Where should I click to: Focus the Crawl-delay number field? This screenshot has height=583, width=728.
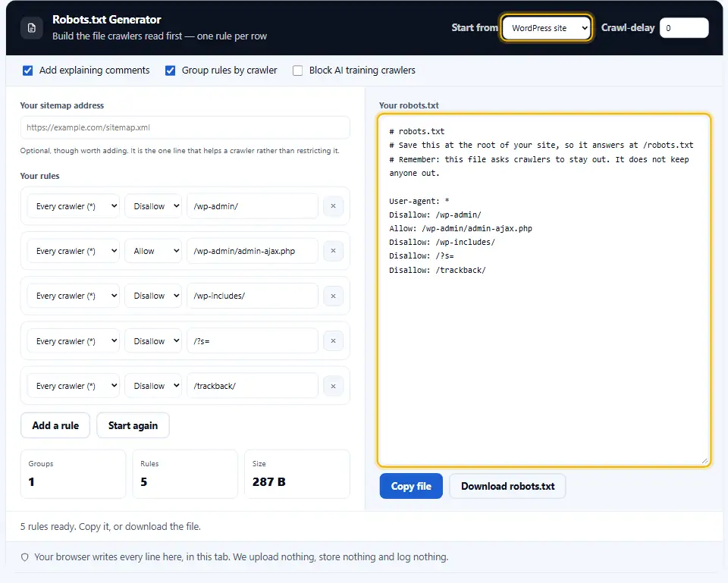pos(684,28)
